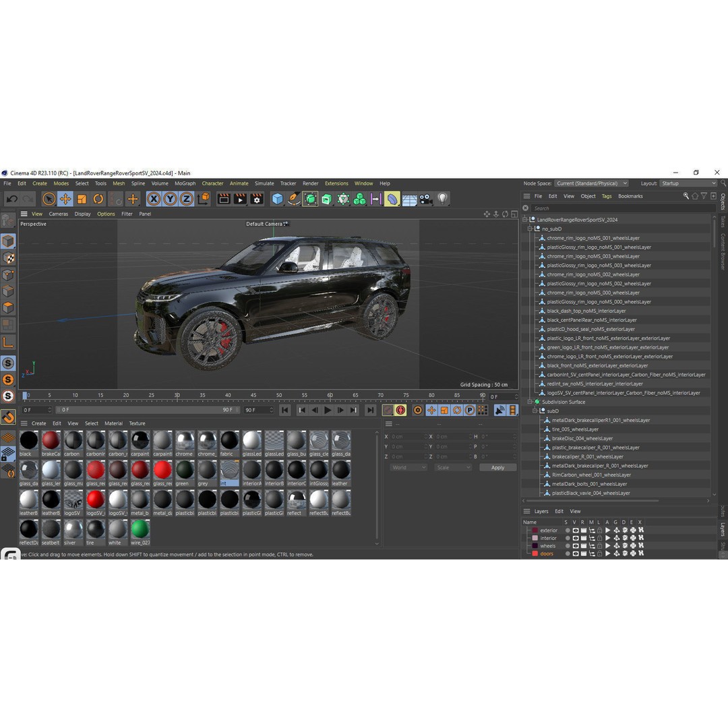Add a Light object bulb icon
This screenshot has width=728, height=728.
point(442,199)
